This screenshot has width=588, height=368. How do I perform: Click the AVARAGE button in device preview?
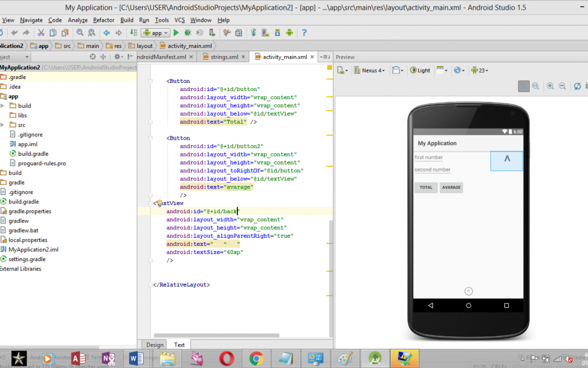tap(451, 188)
